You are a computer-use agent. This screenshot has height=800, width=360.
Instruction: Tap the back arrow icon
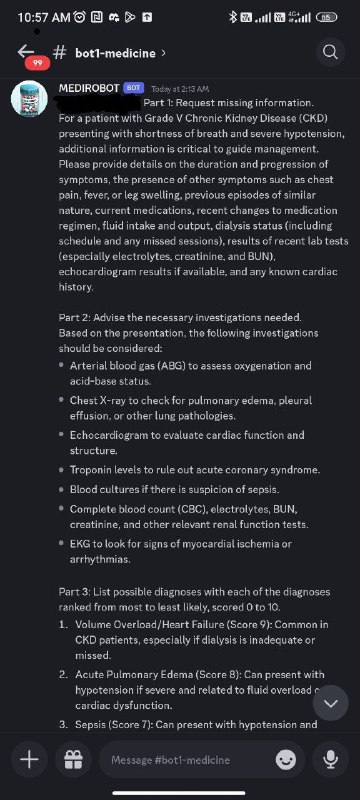25,51
